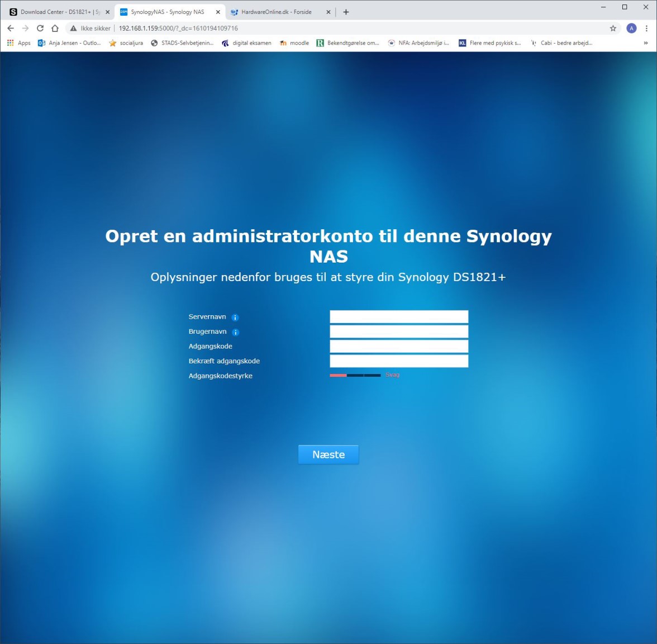Close the SynologyNAS tab
This screenshot has height=644, width=657.
point(218,12)
